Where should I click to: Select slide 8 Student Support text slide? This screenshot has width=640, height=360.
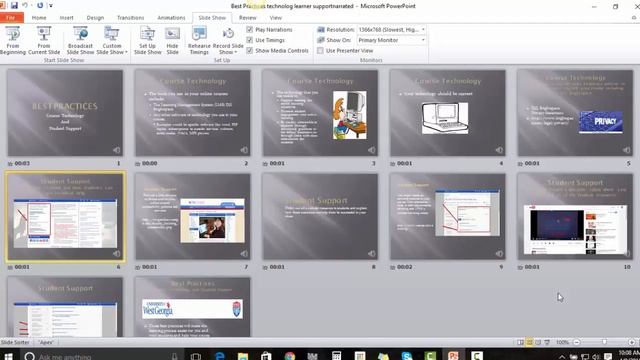pos(320,216)
